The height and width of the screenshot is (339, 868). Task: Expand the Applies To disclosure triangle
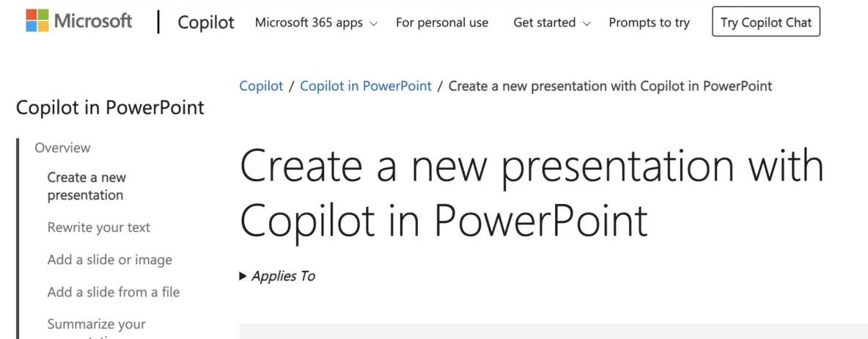click(x=243, y=277)
